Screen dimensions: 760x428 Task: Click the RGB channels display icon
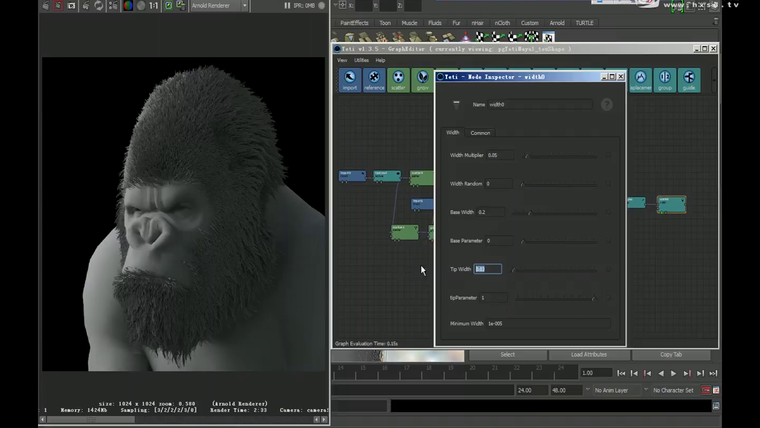(x=127, y=5)
